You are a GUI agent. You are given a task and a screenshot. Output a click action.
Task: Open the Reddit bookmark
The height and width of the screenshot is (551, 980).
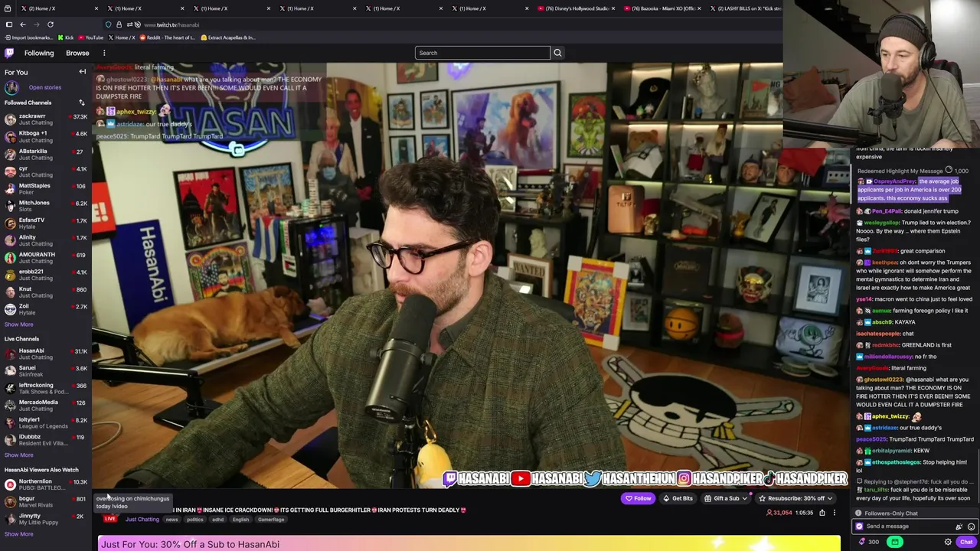[x=167, y=37]
